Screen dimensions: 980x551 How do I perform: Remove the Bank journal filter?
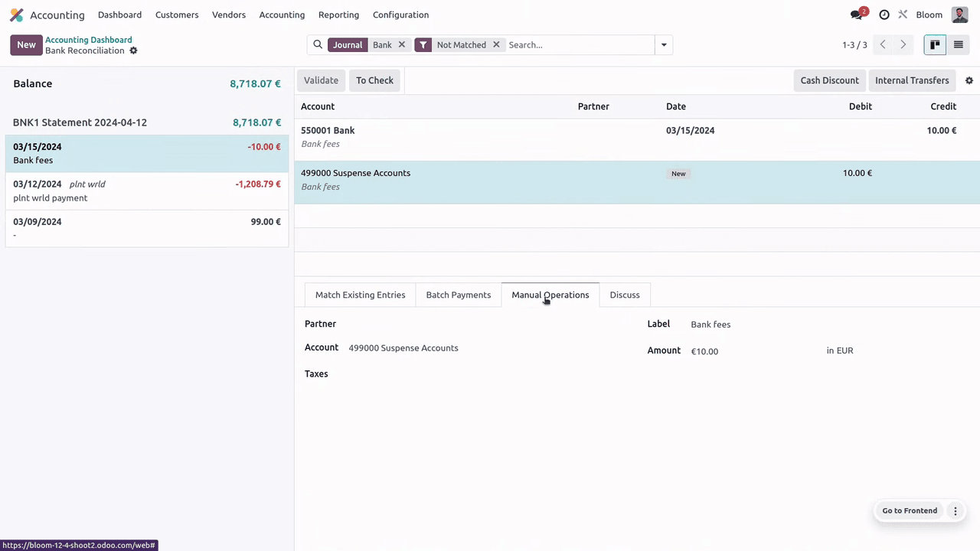coord(401,44)
